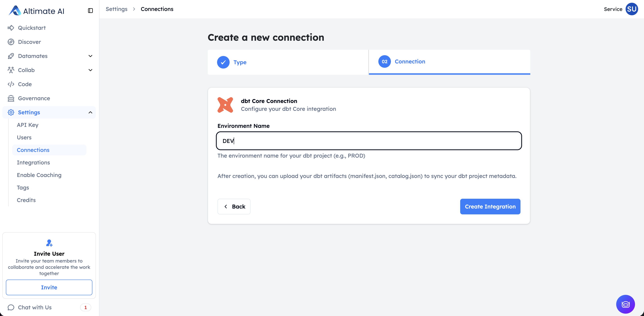Screen dimensions: 644x316
Task: Expand the Collab menu
Action: (x=90, y=70)
